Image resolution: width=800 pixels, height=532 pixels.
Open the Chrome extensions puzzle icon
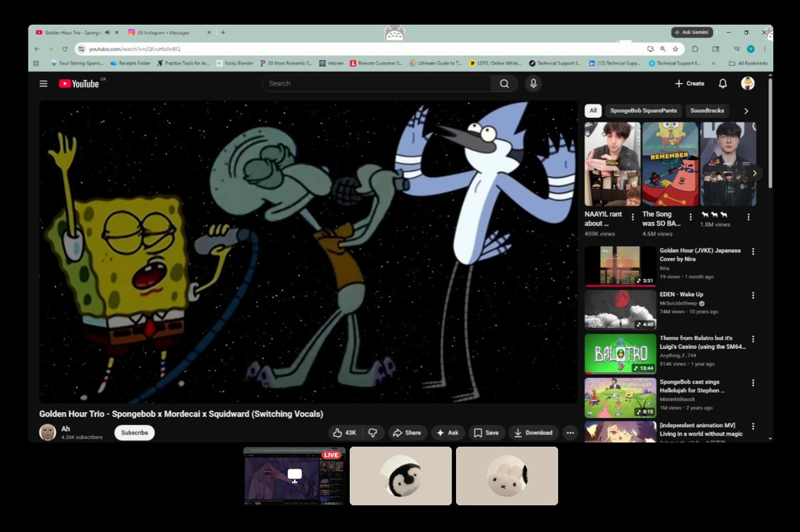(x=695, y=49)
